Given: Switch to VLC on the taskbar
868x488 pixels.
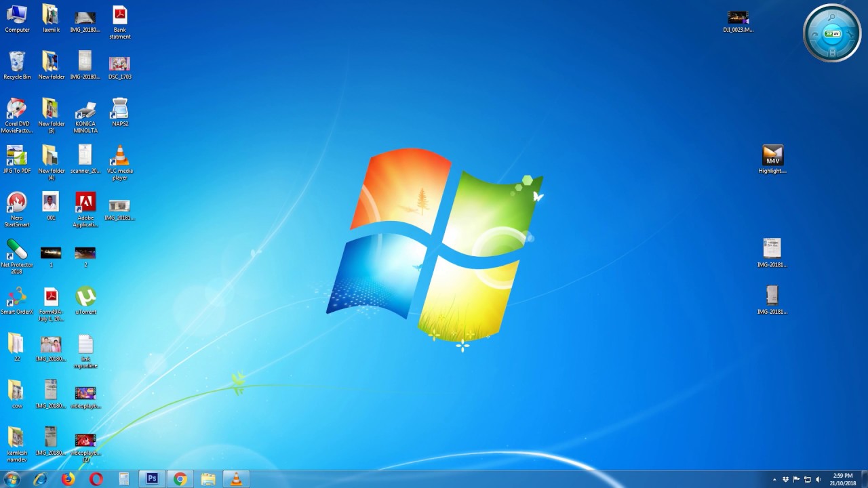Looking at the screenshot, I should click(236, 479).
